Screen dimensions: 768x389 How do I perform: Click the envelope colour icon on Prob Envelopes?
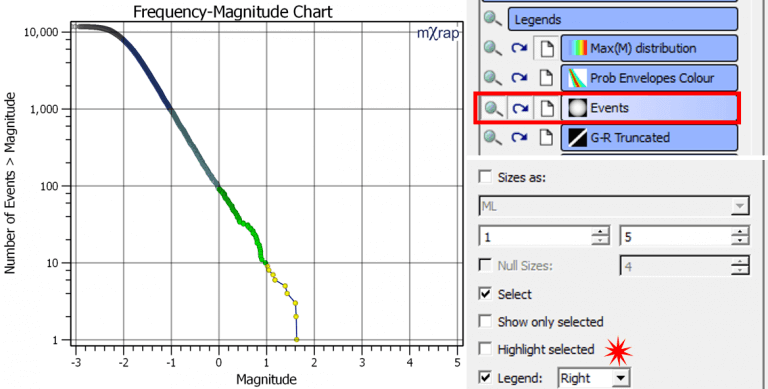[x=577, y=78]
